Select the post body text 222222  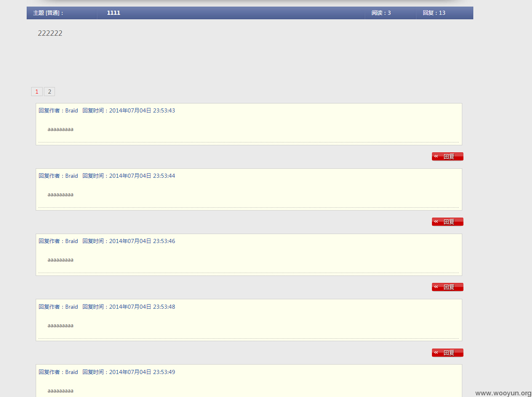50,33
